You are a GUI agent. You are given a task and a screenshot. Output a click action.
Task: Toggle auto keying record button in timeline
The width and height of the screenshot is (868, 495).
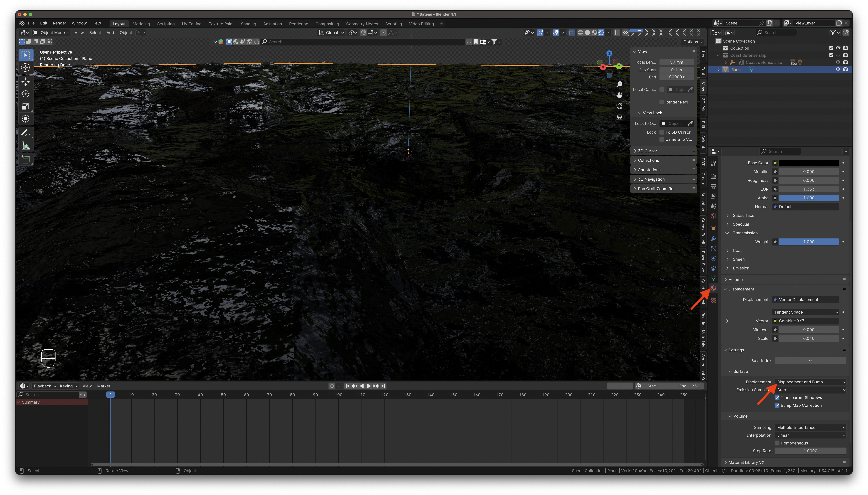(332, 386)
